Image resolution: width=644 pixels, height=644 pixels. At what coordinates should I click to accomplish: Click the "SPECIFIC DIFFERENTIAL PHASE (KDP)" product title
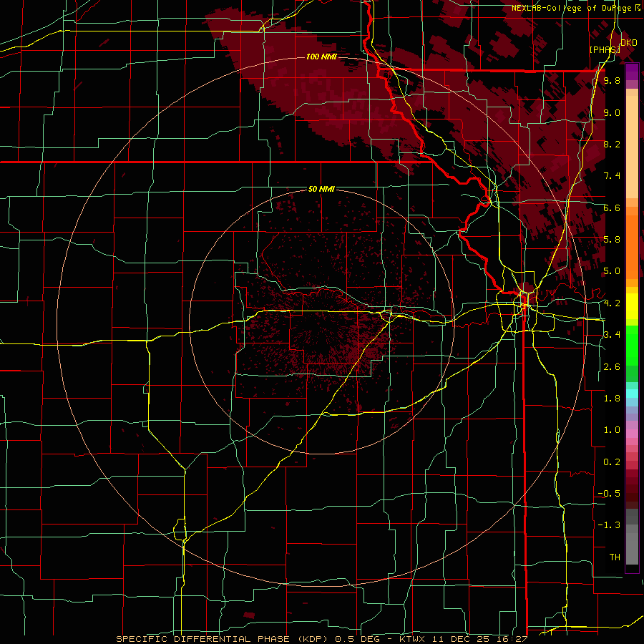point(223,639)
